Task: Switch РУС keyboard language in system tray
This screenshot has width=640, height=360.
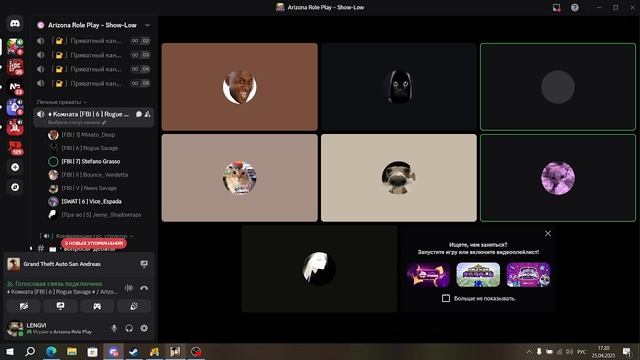Action: pos(582,351)
